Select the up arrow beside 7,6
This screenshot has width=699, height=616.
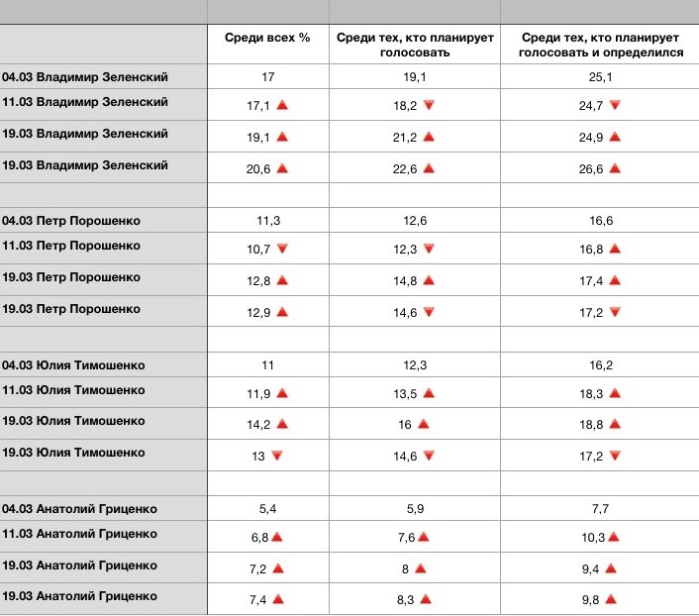(423, 537)
